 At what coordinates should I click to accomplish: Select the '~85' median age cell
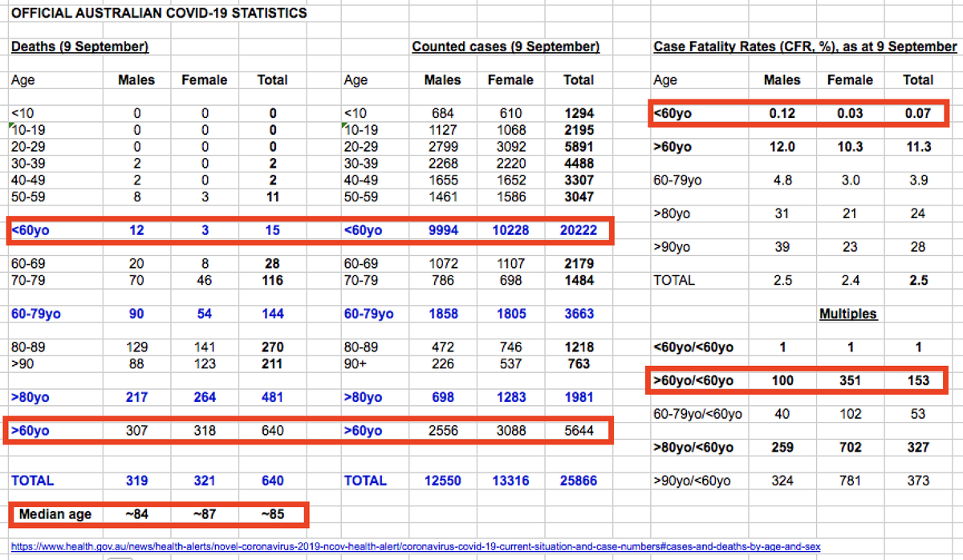[272, 514]
